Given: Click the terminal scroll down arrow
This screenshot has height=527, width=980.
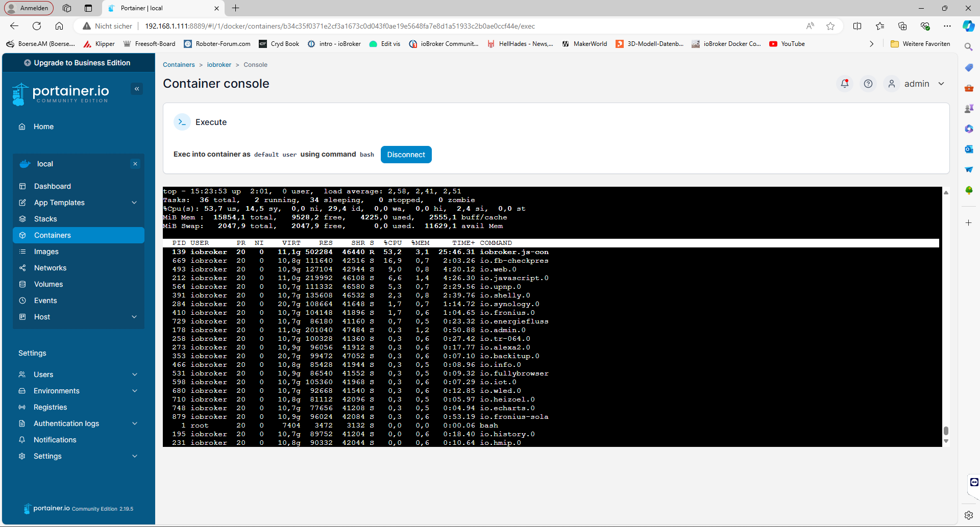Looking at the screenshot, I should (x=946, y=441).
